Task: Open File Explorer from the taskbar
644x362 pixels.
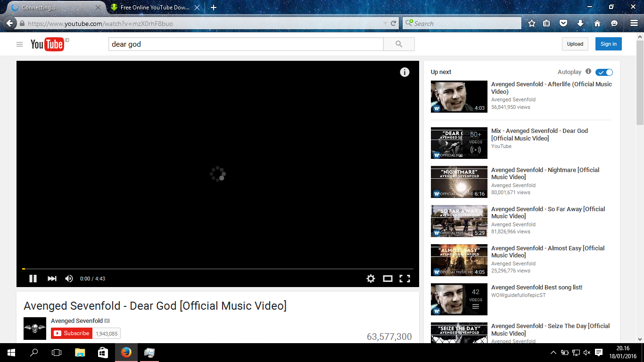Action: click(x=80, y=352)
